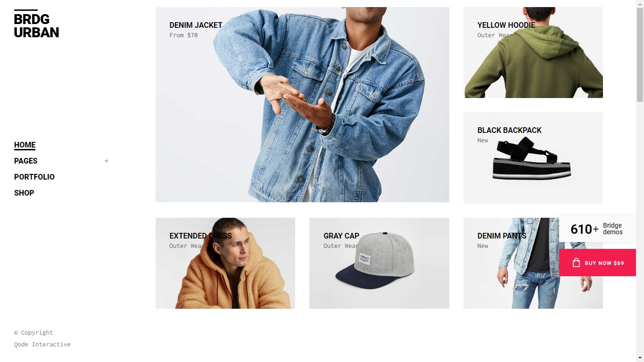Expand the Pages submenu plus icon
This screenshot has width=644, height=362.
pos(107,161)
